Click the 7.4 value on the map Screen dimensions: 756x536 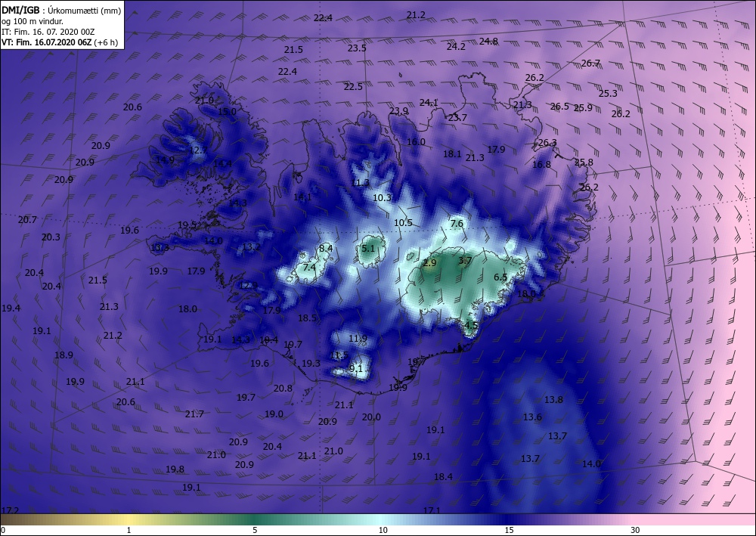[309, 268]
